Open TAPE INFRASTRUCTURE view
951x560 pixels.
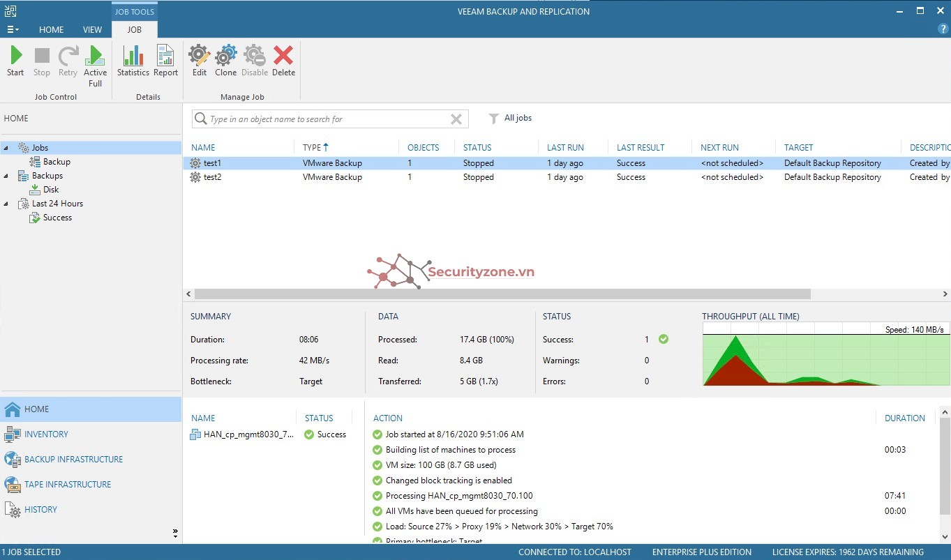pyautogui.click(x=91, y=485)
